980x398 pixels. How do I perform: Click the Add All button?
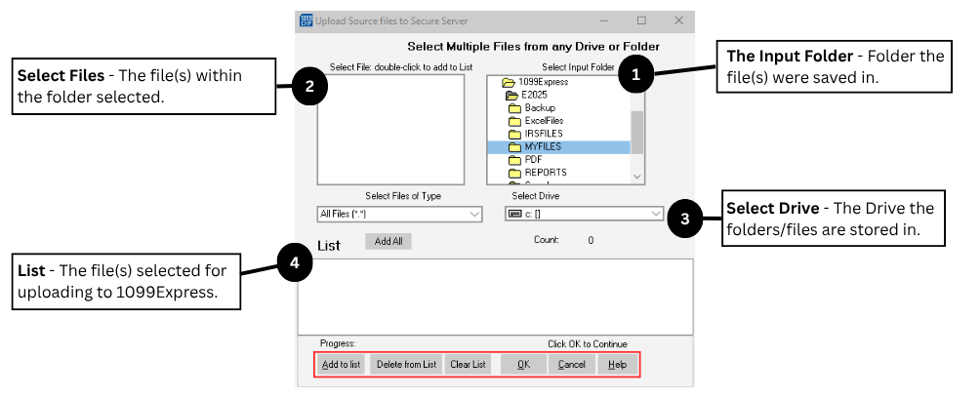tap(388, 241)
